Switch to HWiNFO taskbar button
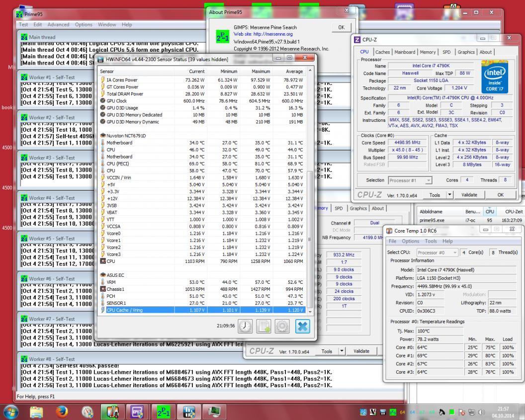The height and width of the screenshot is (420, 525). (188, 412)
